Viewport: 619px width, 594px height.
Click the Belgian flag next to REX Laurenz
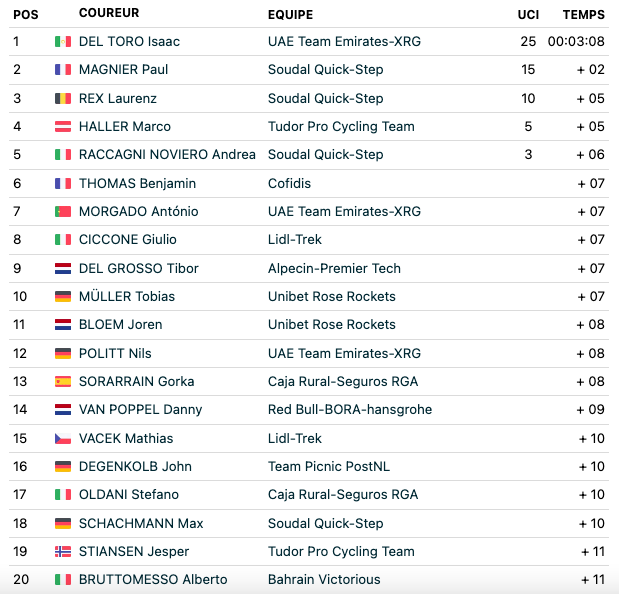63,98
